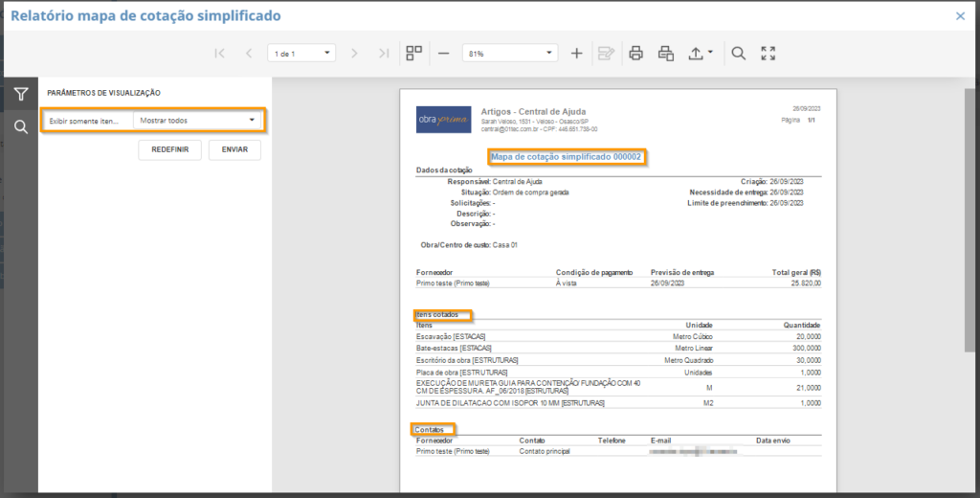The image size is (980, 498).
Task: Select row 'Escavação [ESTACAS]'
Action: (x=618, y=336)
